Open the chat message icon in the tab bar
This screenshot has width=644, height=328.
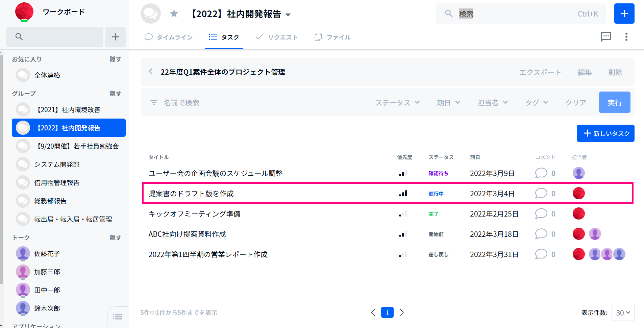click(x=606, y=36)
